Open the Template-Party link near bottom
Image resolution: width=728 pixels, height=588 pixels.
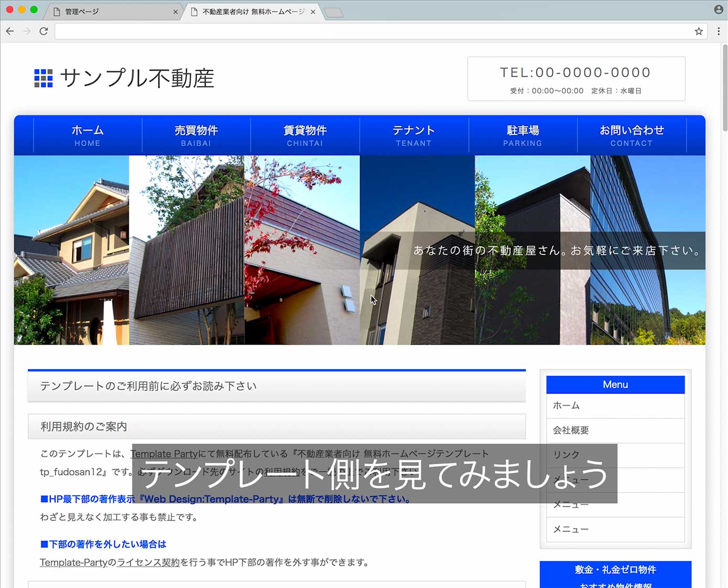pyautogui.click(x=74, y=562)
